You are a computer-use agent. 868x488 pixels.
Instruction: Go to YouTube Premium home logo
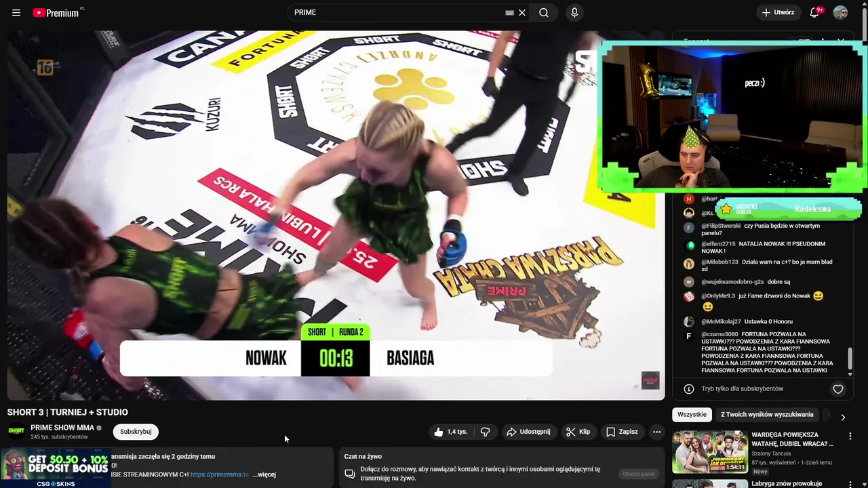click(56, 12)
